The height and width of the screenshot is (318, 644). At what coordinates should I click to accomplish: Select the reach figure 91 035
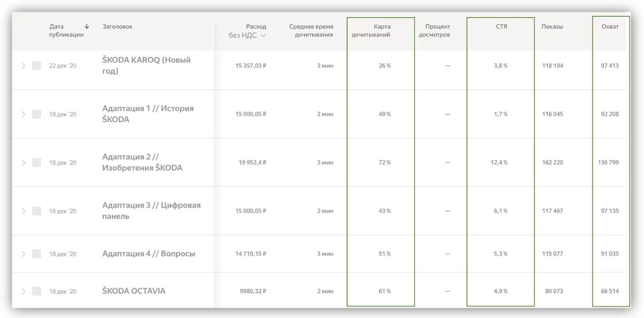tap(610, 254)
